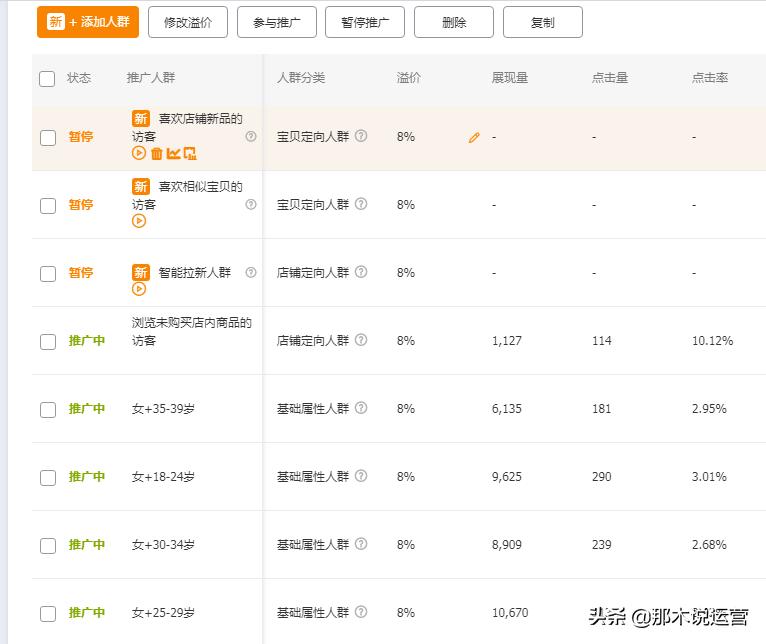The image size is (766, 644).
Task: Click the 暂停推广 button
Action: [365, 22]
